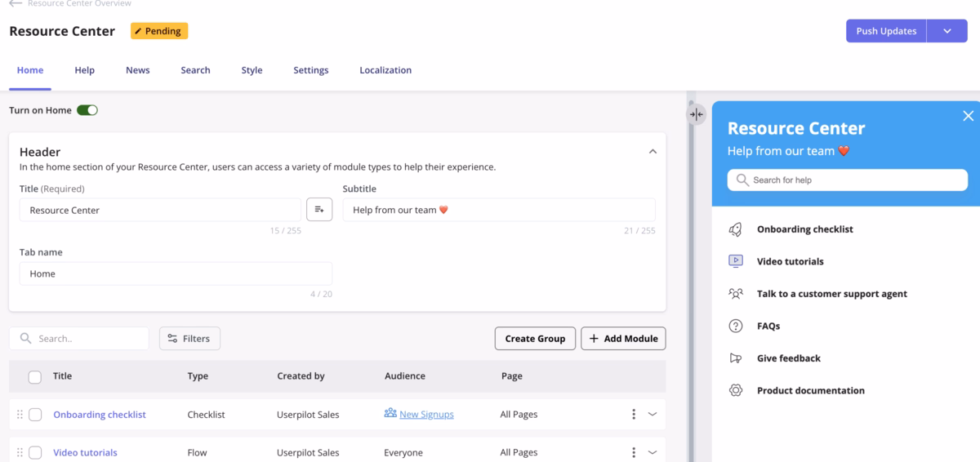Open the Onboarding checklist module link
Image resolution: width=980 pixels, height=462 pixels.
click(x=100, y=415)
